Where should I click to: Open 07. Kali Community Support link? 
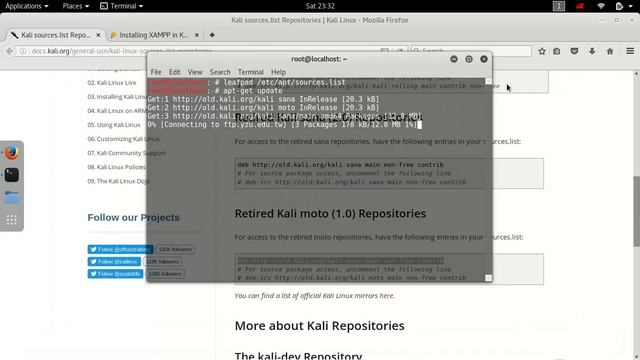point(127,153)
